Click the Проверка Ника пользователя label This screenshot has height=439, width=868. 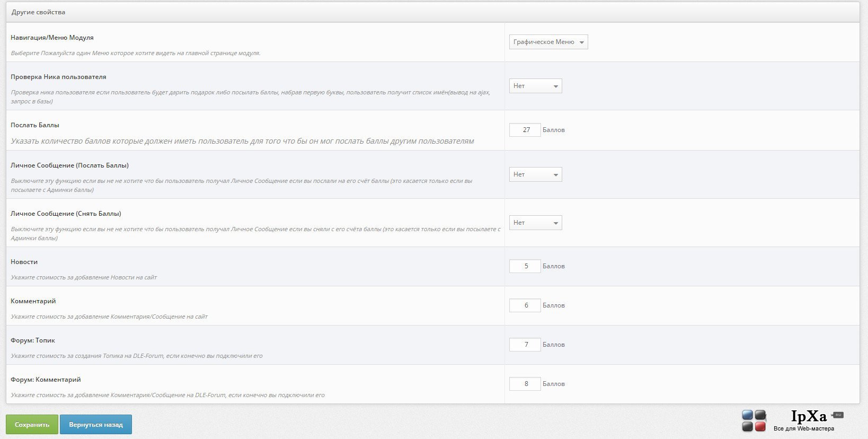click(x=58, y=77)
